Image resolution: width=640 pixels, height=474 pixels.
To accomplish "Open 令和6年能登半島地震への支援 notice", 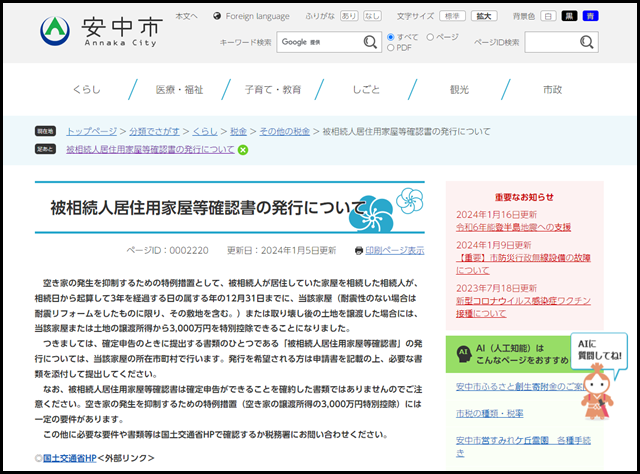I will point(513,227).
